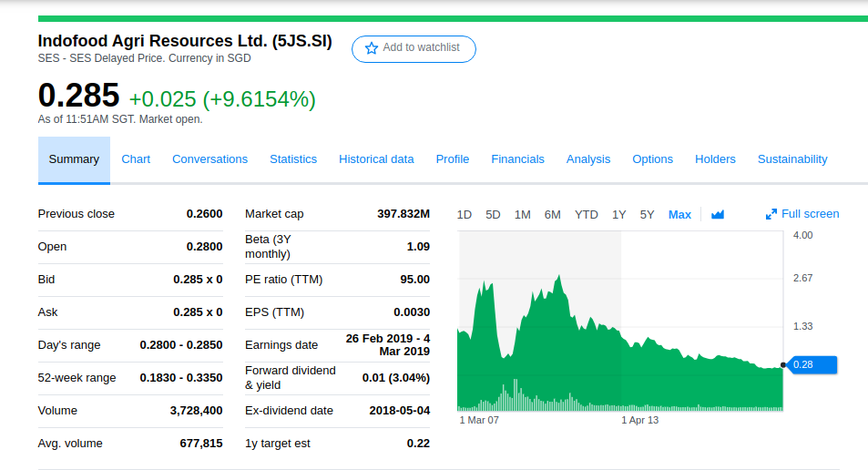The image size is (868, 470).
Task: Open the Financials tab
Action: point(517,159)
